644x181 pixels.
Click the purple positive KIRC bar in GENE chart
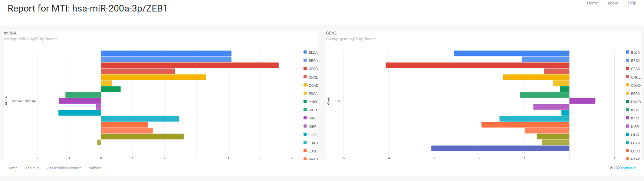point(582,101)
